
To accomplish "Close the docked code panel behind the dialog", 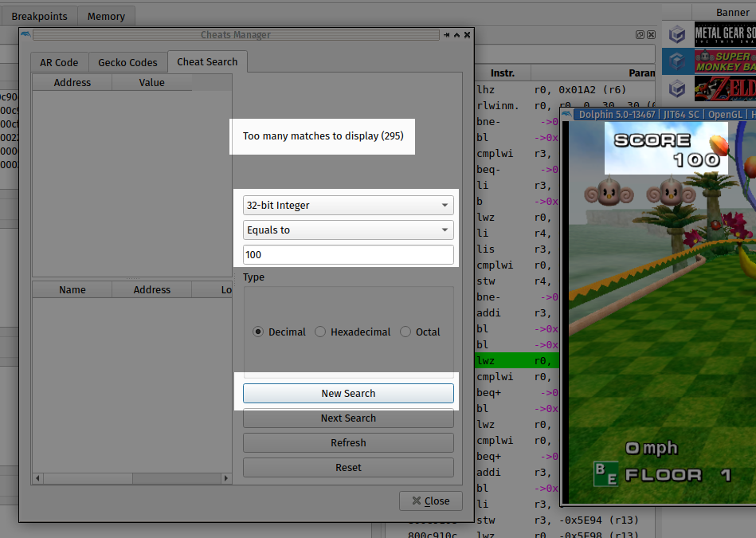I will pyautogui.click(x=651, y=35).
